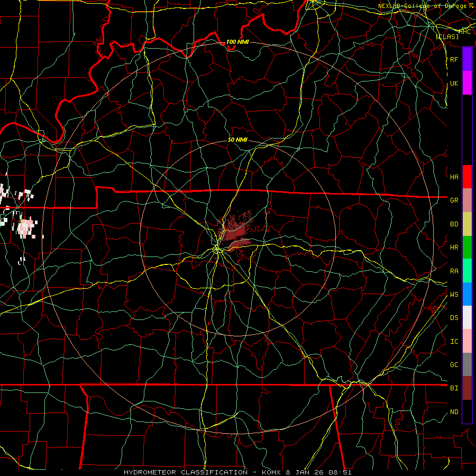The height and width of the screenshot is (476, 476).
Task: Click the GR legend label
Action: [x=454, y=200]
